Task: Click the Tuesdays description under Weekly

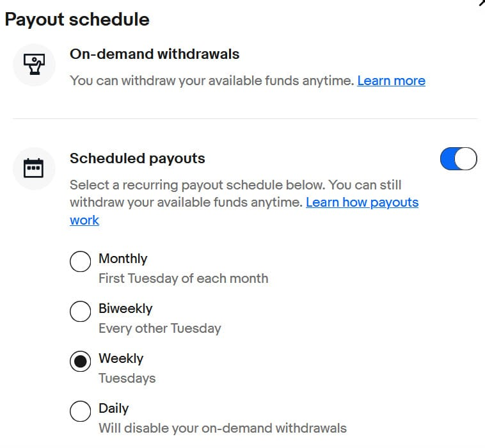Action: 127,378
